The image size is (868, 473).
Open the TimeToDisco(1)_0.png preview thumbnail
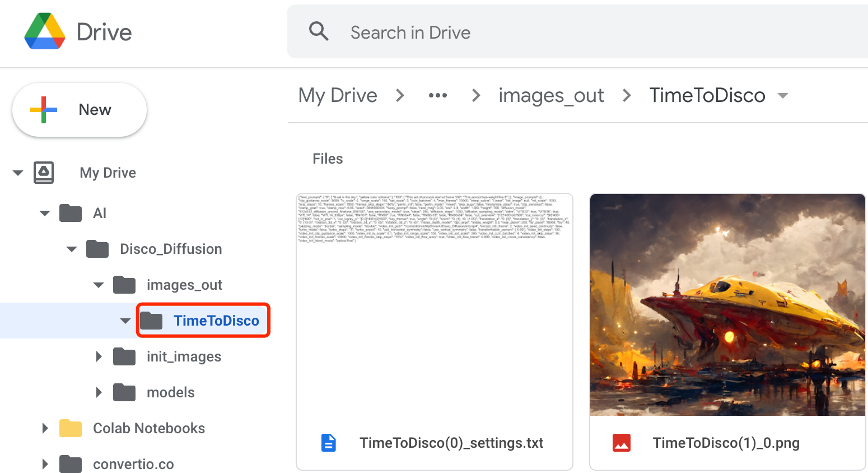click(x=727, y=304)
